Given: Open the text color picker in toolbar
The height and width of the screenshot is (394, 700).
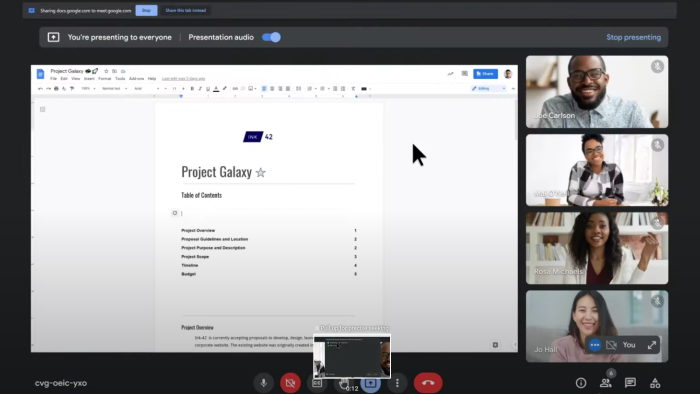Looking at the screenshot, I should pos(216,88).
